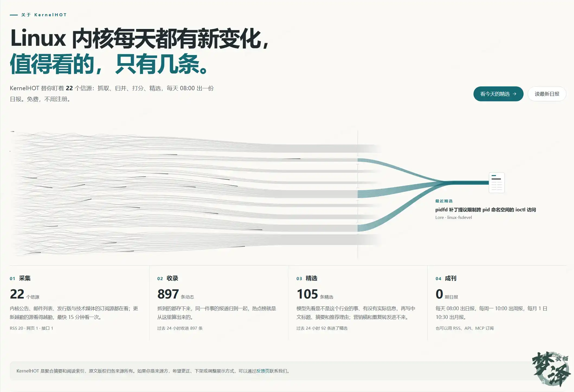Screen dimensions: 574x392
Task: Click the 最近精选 label
Action: pos(444,201)
